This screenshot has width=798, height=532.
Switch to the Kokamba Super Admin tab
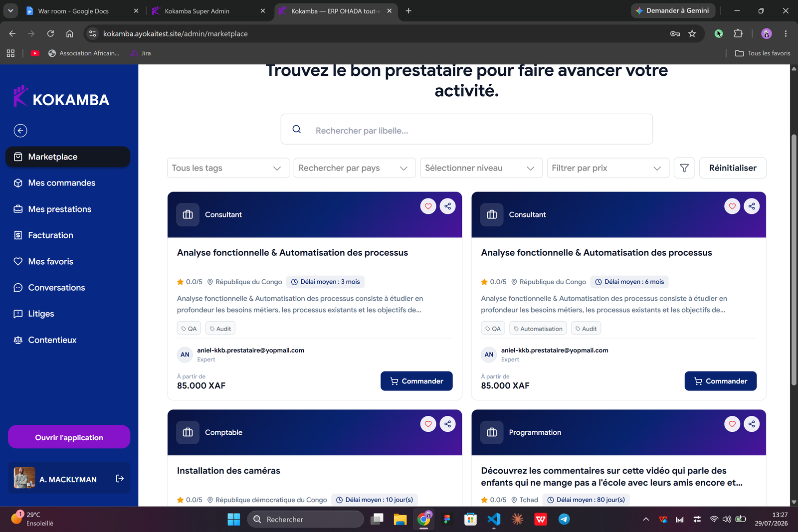pos(209,10)
